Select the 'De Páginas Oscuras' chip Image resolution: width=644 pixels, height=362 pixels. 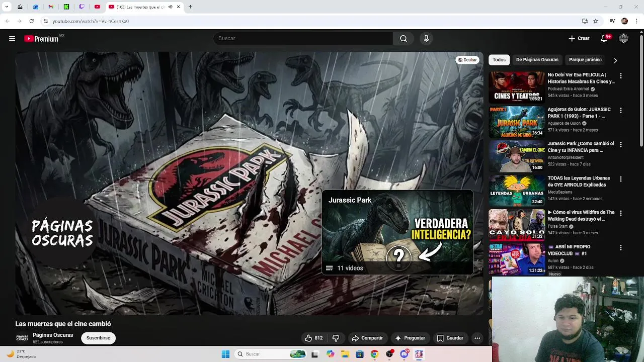click(x=537, y=60)
